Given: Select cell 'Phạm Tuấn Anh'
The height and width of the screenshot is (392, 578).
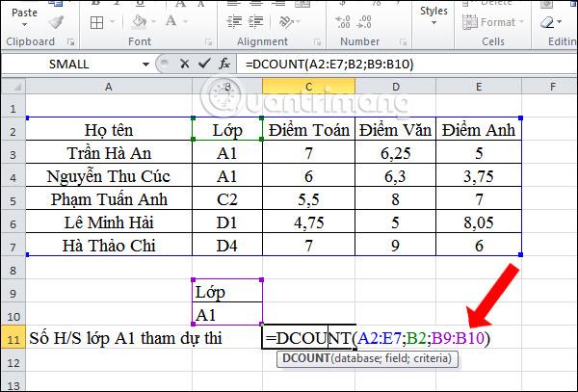Looking at the screenshot, I should [109, 199].
